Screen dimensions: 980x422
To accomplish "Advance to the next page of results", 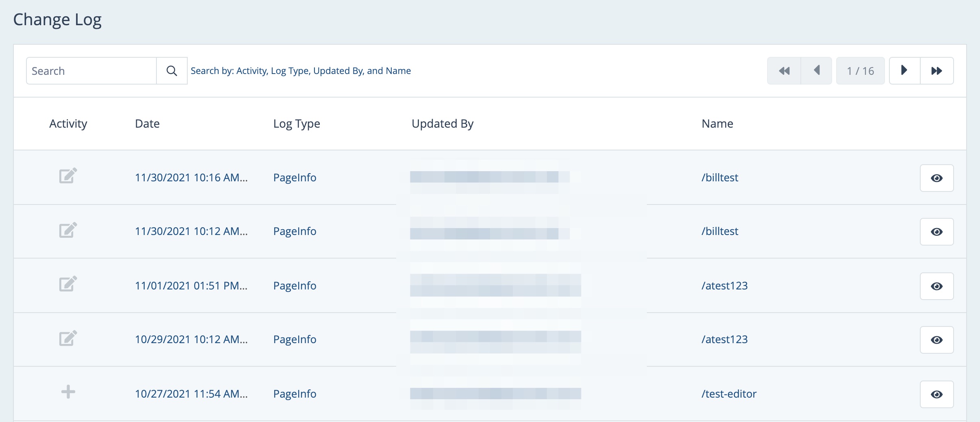I will 904,71.
